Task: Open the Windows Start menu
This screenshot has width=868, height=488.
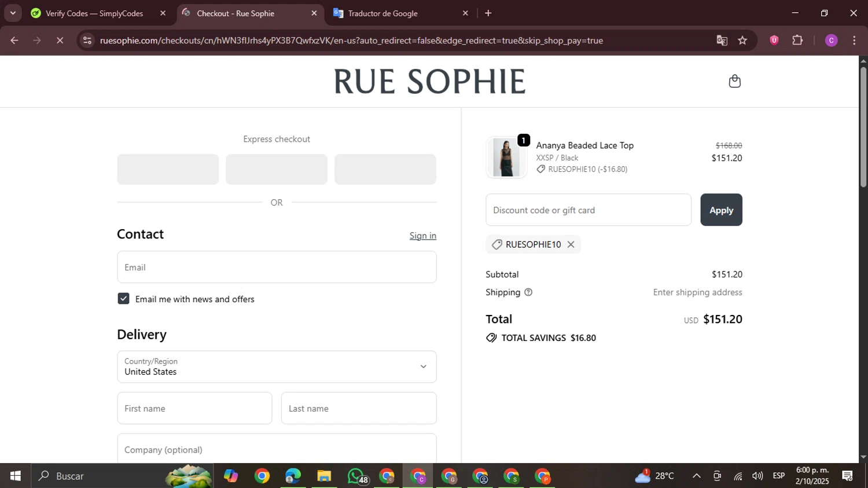Action: pyautogui.click(x=16, y=476)
